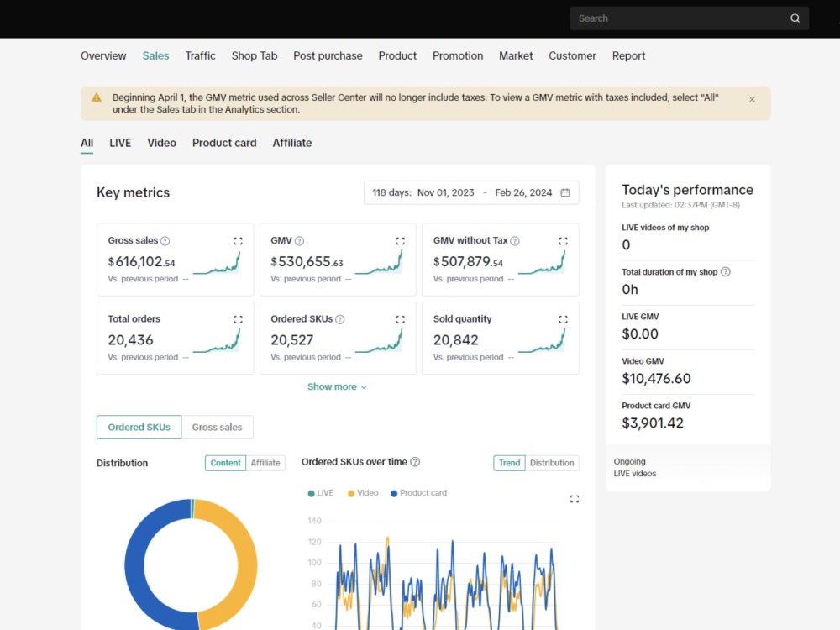Show Ordered SKUs over time info icon
The width and height of the screenshot is (840, 630).
(x=415, y=462)
